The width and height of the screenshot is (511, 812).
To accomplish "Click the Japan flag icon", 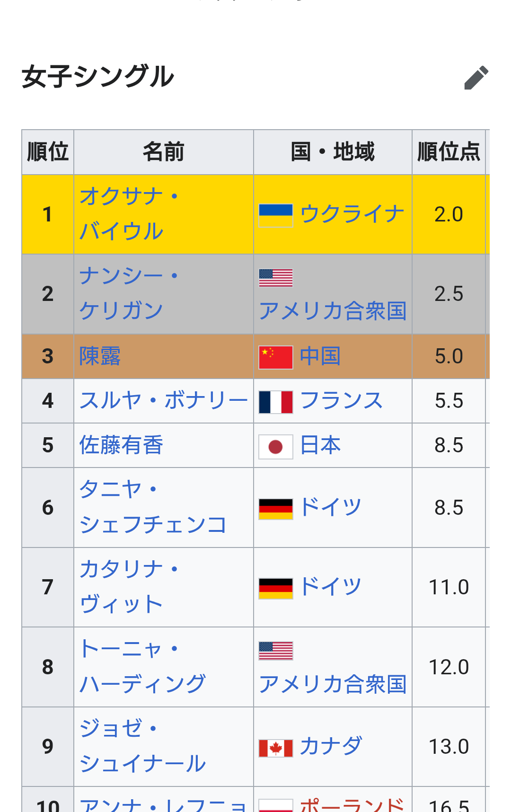I will tap(275, 446).
